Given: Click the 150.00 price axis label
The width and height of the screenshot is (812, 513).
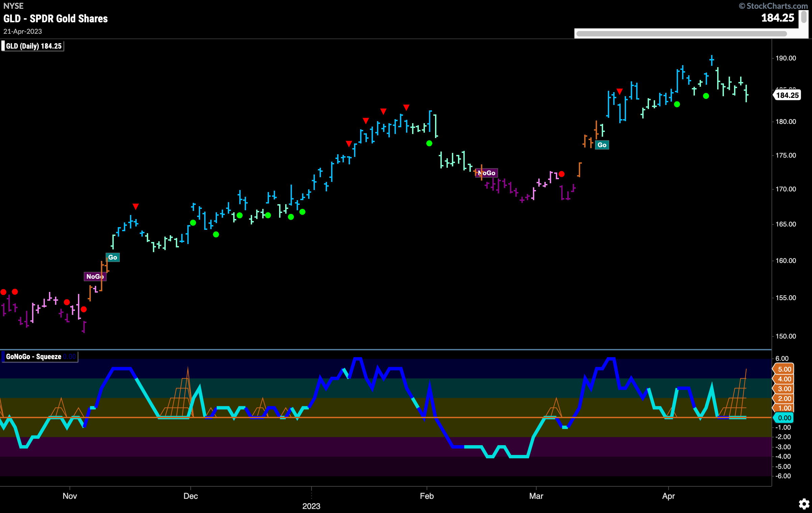Looking at the screenshot, I should click(786, 336).
